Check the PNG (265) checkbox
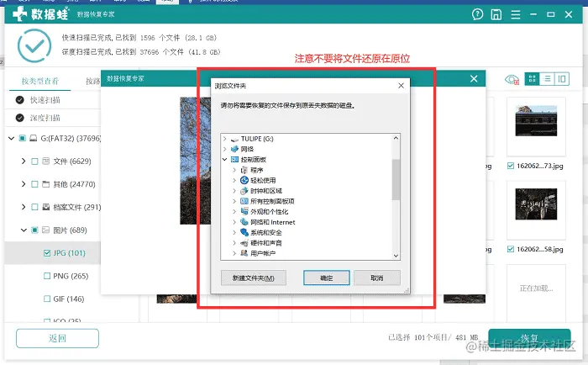 point(47,276)
